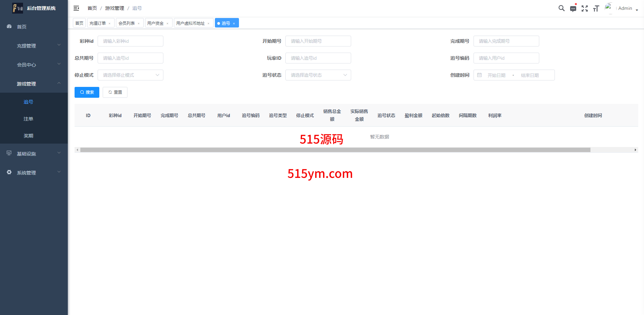Open the message notifications icon
The image size is (644, 315).
pyautogui.click(x=573, y=8)
